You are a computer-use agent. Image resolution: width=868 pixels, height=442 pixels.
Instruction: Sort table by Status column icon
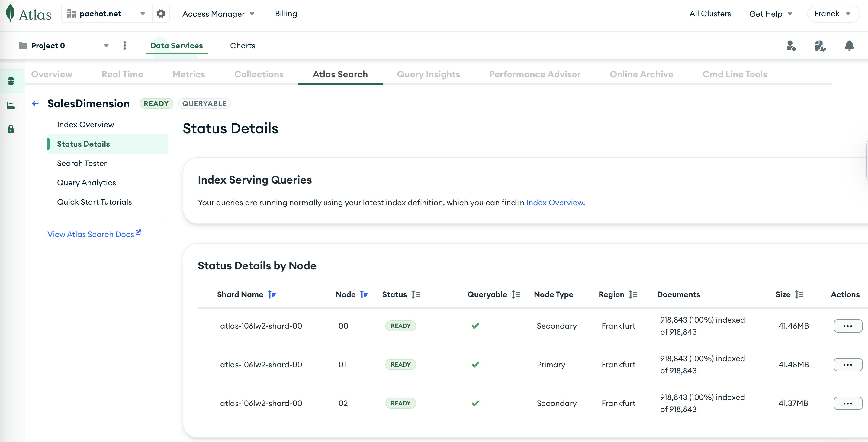click(416, 294)
